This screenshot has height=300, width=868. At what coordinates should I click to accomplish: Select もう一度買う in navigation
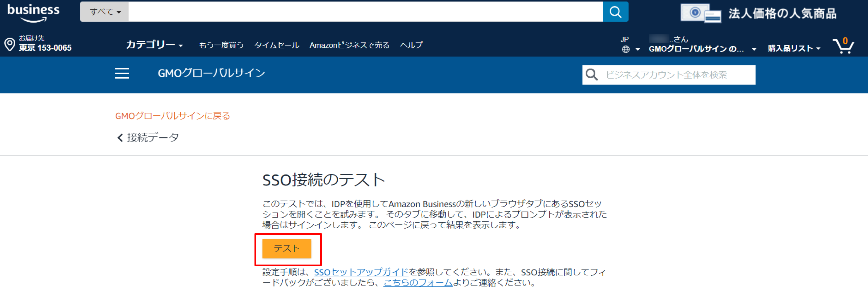click(x=221, y=45)
